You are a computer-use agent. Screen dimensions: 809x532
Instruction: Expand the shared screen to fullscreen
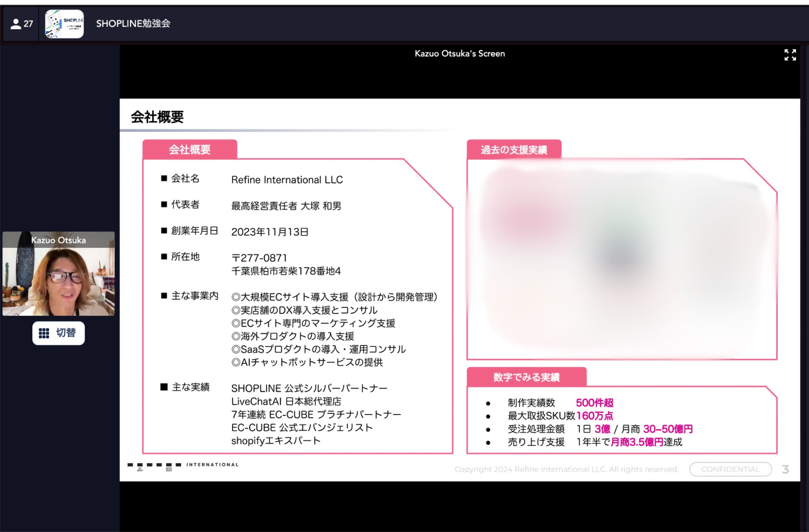point(790,55)
